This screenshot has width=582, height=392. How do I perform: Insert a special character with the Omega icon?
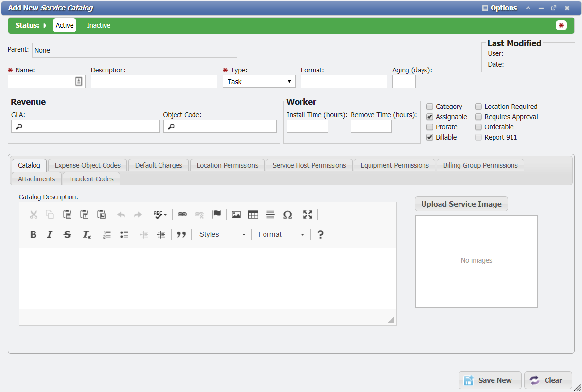(288, 214)
